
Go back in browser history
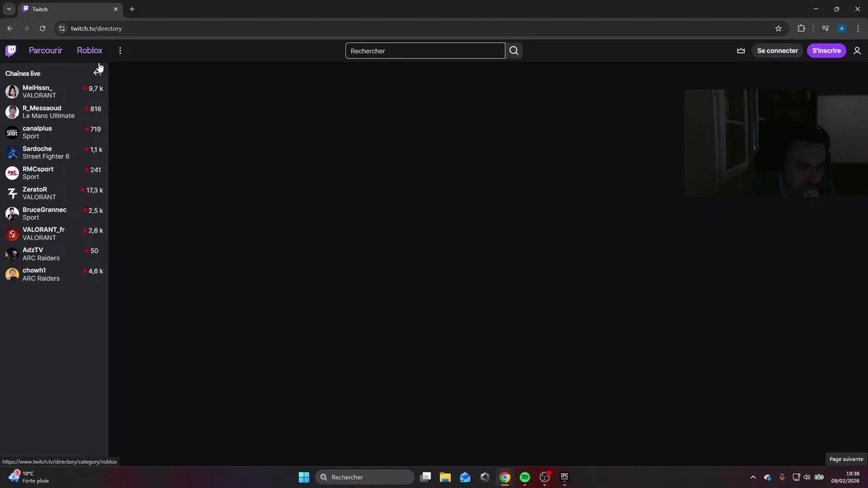(9, 28)
